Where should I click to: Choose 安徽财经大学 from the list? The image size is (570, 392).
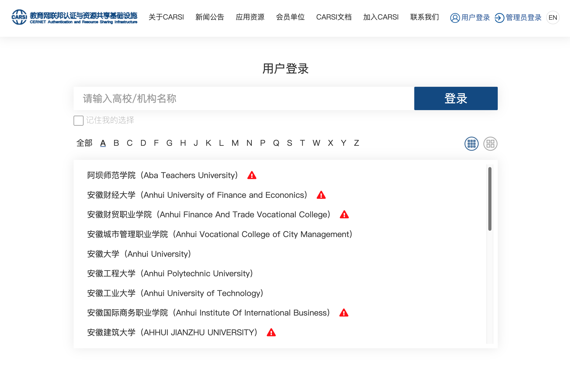(197, 195)
